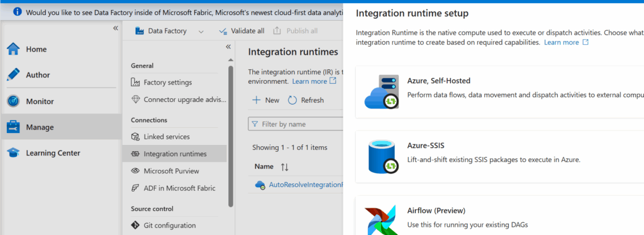Click the Azure, Self-Hosted cloud server icon

click(x=382, y=92)
